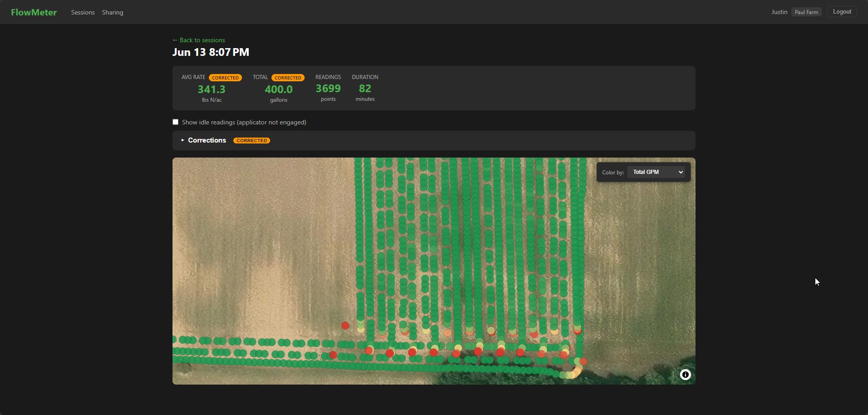Go to FlowMeter home logo
This screenshot has height=415, width=868.
click(x=34, y=12)
